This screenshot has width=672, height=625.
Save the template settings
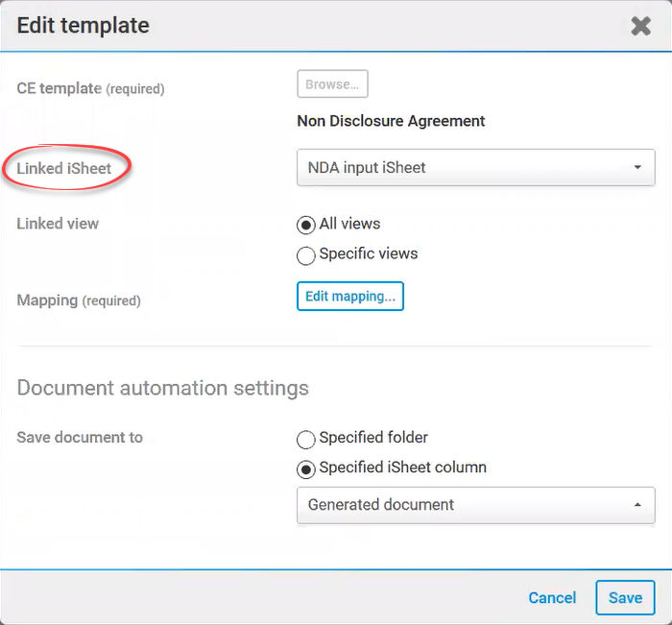[x=625, y=597]
